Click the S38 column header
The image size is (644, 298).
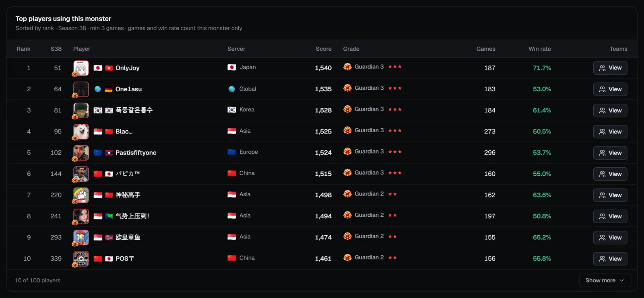tap(56, 49)
